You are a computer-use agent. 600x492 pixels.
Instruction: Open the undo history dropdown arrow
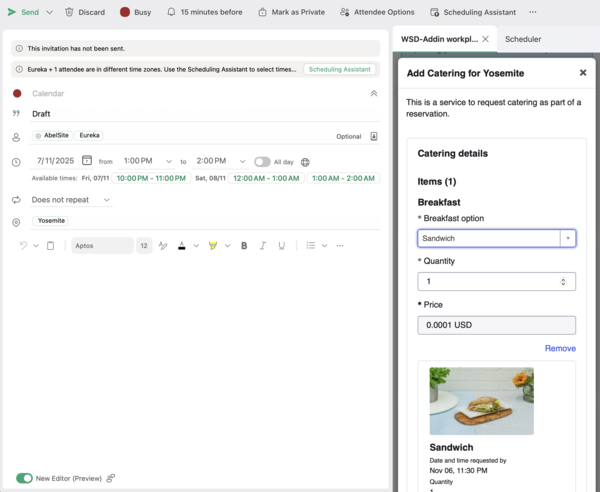[36, 246]
